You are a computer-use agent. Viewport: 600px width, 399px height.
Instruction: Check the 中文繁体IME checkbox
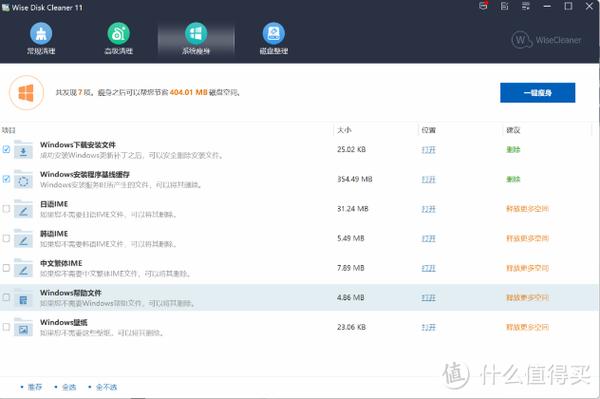tap(6, 268)
